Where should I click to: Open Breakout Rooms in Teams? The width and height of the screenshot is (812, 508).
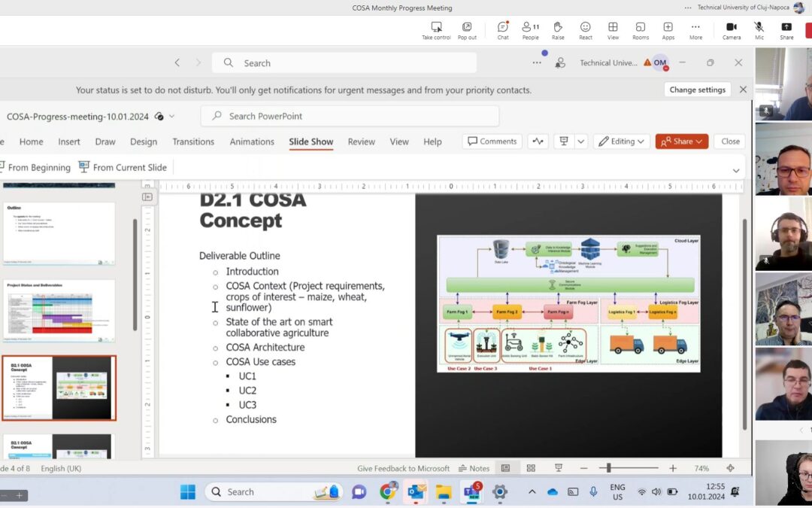640,29
